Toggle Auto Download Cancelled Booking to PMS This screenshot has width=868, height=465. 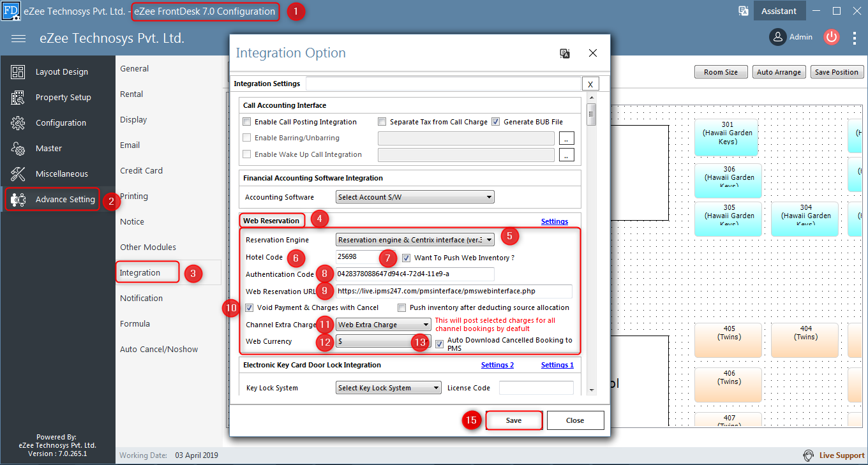(x=440, y=344)
